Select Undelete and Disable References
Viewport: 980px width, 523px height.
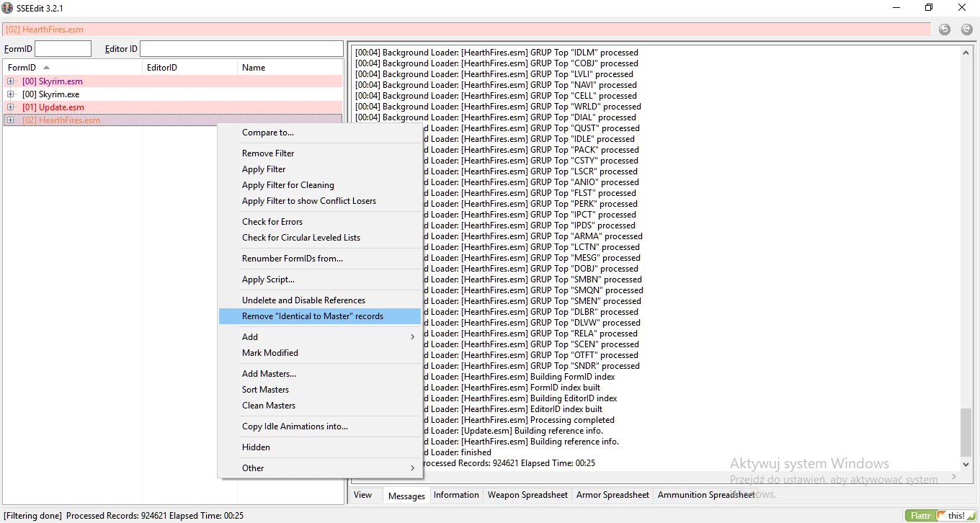pyautogui.click(x=320, y=300)
